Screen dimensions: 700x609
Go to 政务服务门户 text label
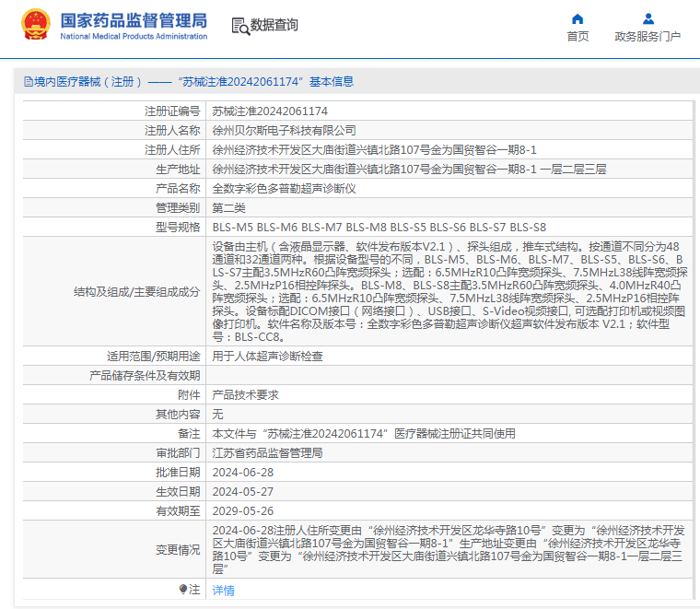[x=647, y=37]
